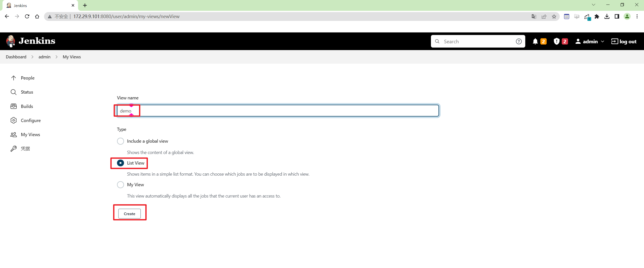Click the share page icon
The width and height of the screenshot is (644, 268).
point(544,16)
